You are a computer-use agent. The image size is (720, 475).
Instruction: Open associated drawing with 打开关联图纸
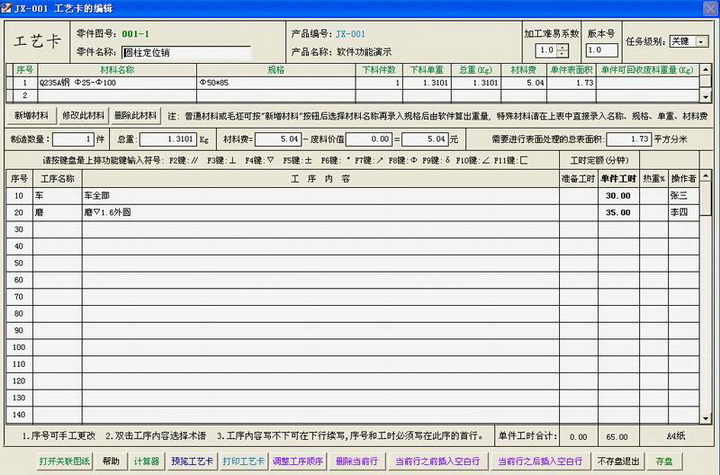point(64,461)
